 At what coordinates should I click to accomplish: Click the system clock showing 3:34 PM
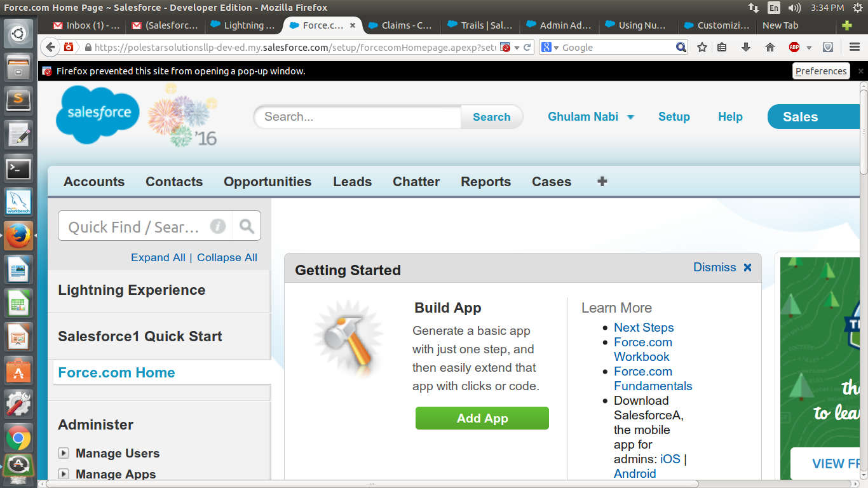827,8
